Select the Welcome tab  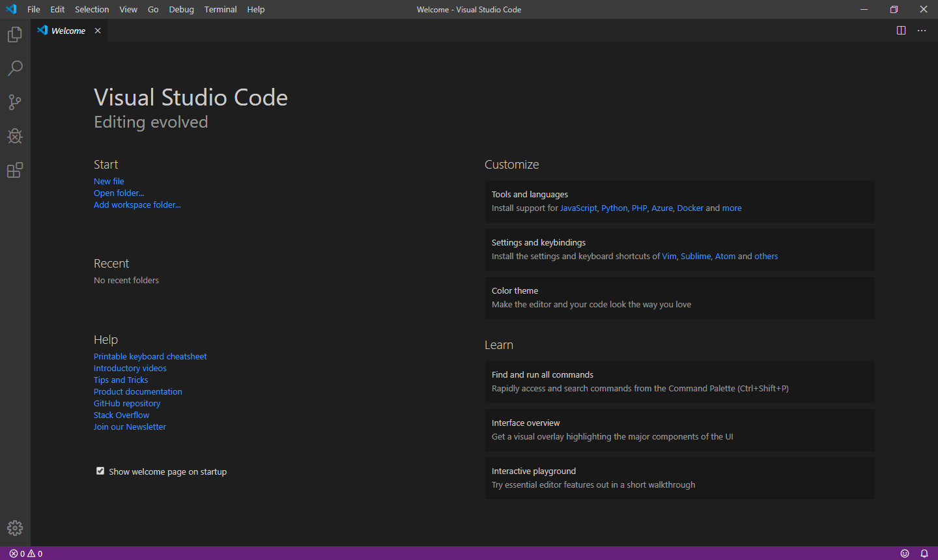click(68, 31)
